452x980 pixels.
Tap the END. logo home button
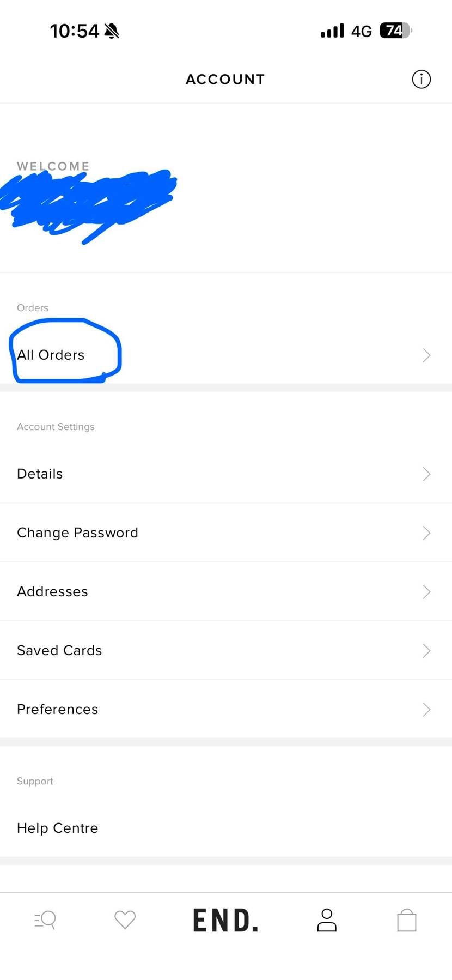[225, 920]
